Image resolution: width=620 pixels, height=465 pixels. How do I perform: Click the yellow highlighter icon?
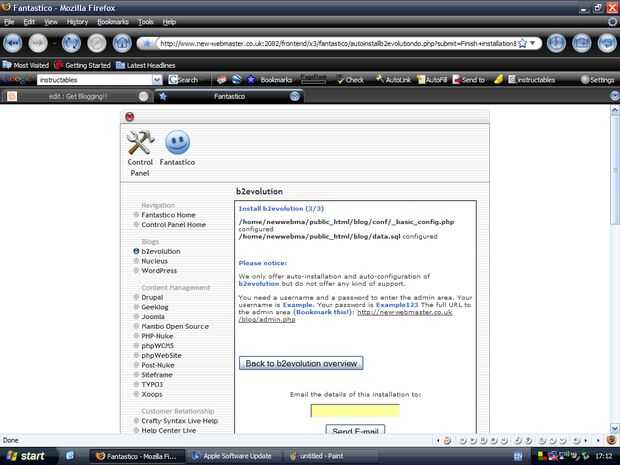click(499, 80)
